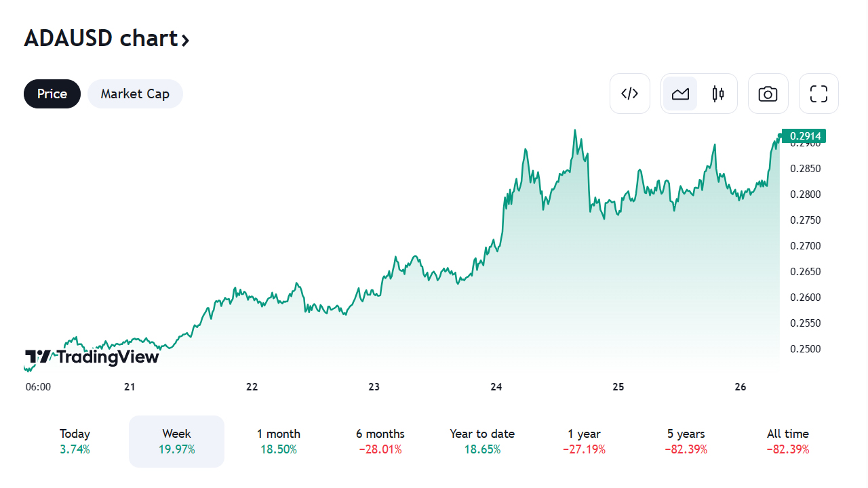Screen dimensions: 868x488
Task: Show Year to date performance
Action: click(x=482, y=441)
